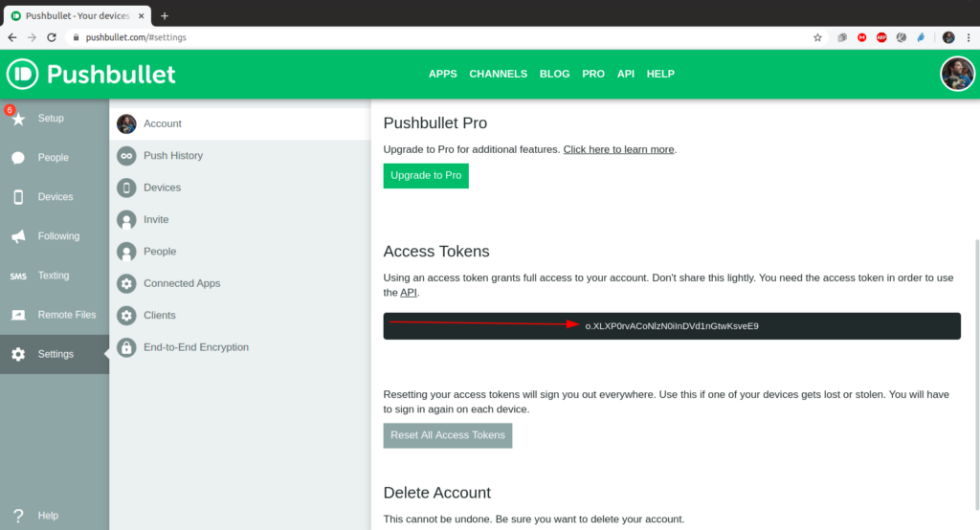The width and height of the screenshot is (980, 530).
Task: Click the Delete Account heading
Action: pos(436,493)
